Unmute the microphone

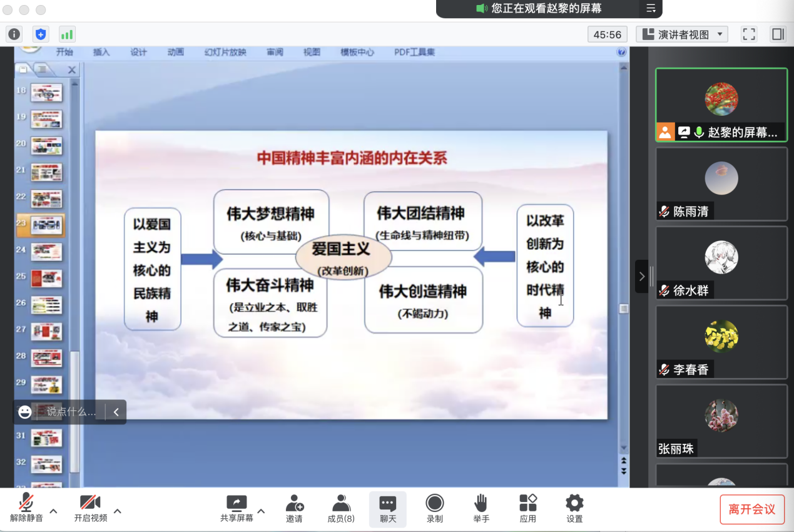(x=26, y=508)
